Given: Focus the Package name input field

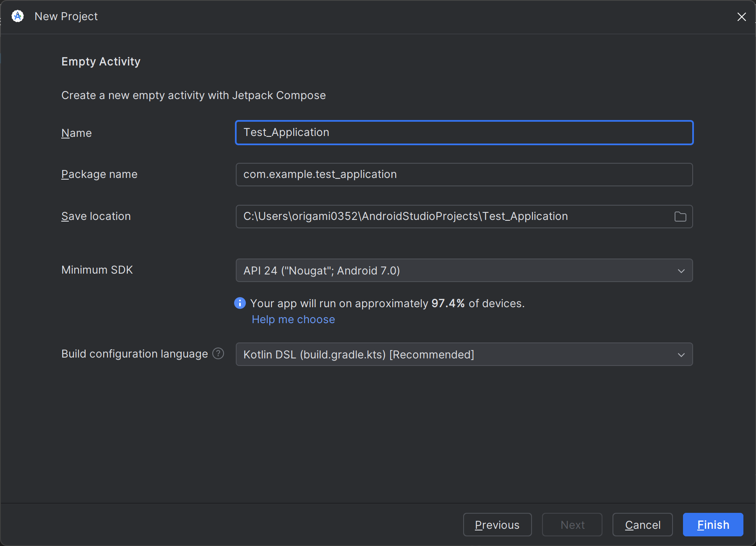Looking at the screenshot, I should click(x=464, y=175).
